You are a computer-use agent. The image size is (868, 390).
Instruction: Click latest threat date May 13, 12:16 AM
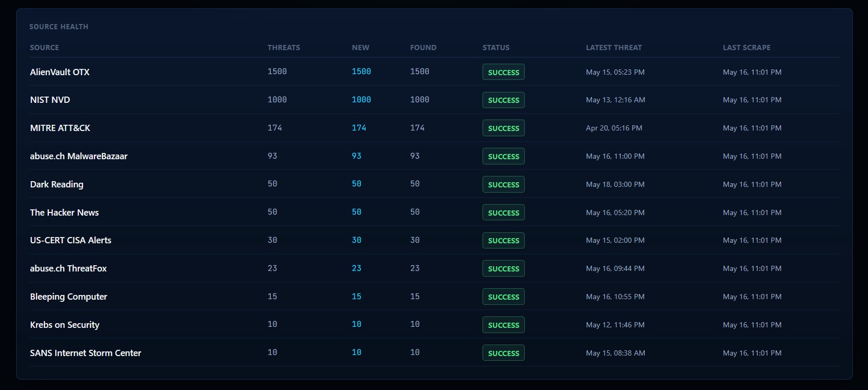tap(616, 100)
